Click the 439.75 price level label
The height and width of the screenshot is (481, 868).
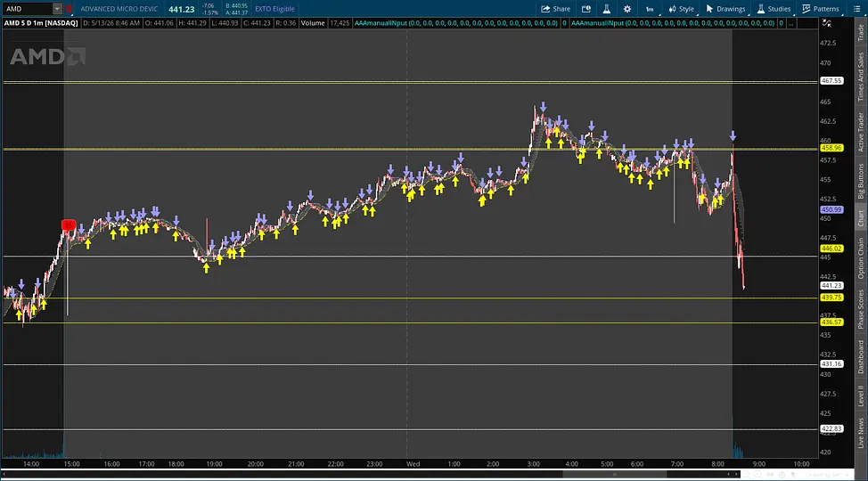(x=831, y=298)
